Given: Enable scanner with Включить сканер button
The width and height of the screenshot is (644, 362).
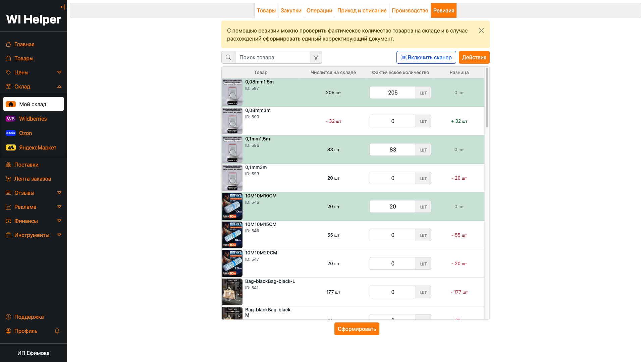Looking at the screenshot, I should point(426,57).
